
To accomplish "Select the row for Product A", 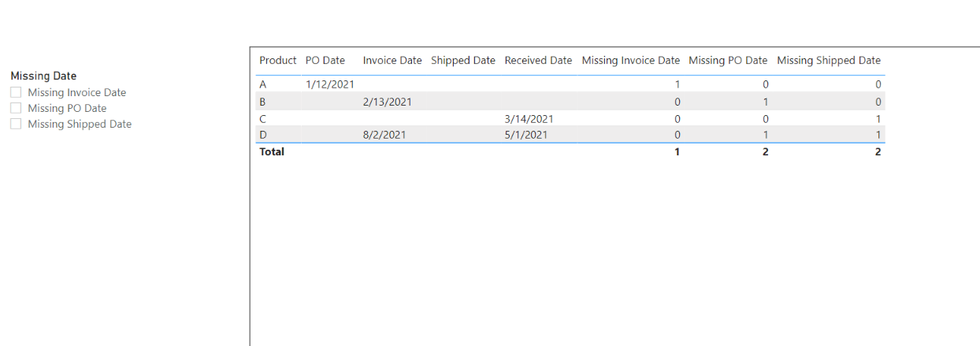I will 571,84.
